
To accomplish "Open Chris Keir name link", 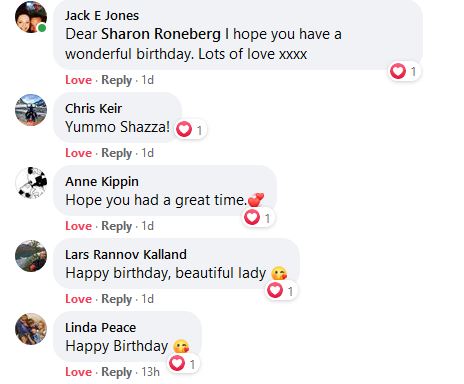I will tap(94, 109).
